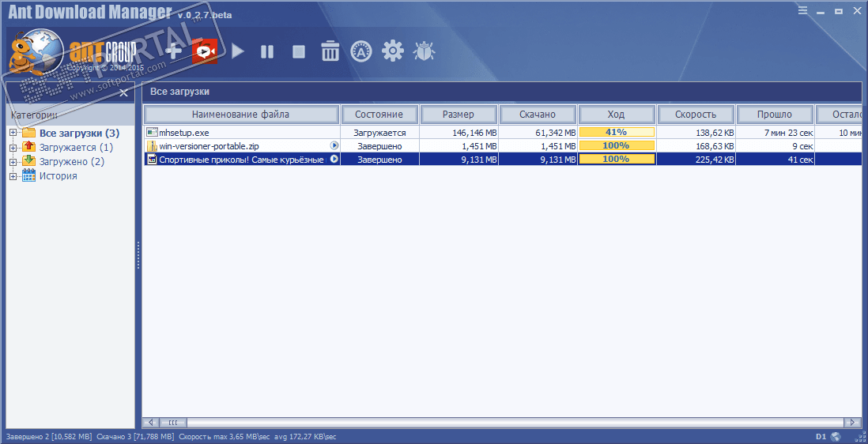Click the Загружено green arrow folder icon

[28, 161]
